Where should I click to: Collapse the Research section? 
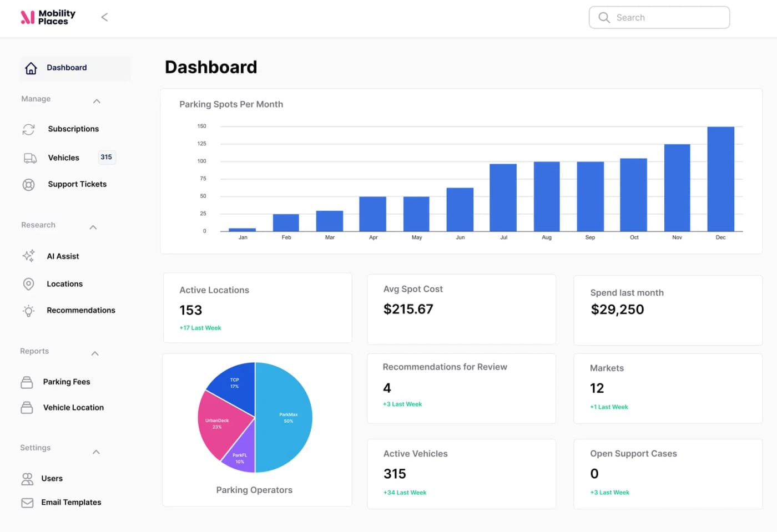click(93, 227)
